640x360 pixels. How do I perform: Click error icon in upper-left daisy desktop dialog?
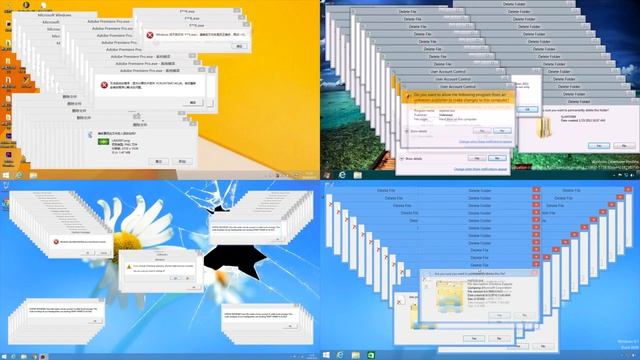coord(56,242)
